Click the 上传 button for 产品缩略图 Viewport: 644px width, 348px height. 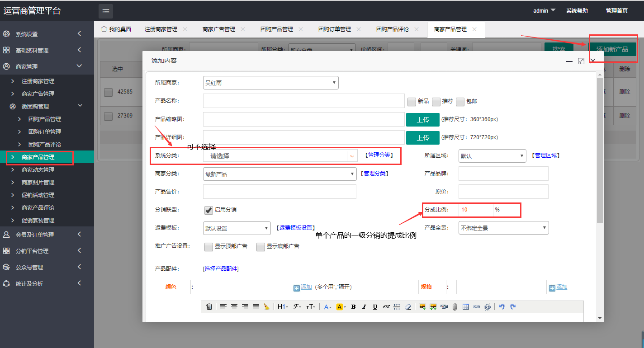pyautogui.click(x=422, y=120)
